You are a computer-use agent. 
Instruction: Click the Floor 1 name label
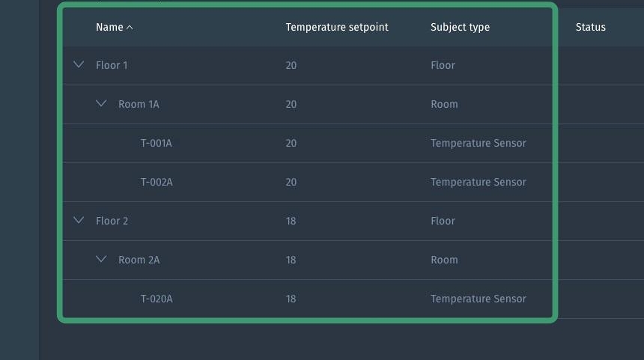pos(112,65)
